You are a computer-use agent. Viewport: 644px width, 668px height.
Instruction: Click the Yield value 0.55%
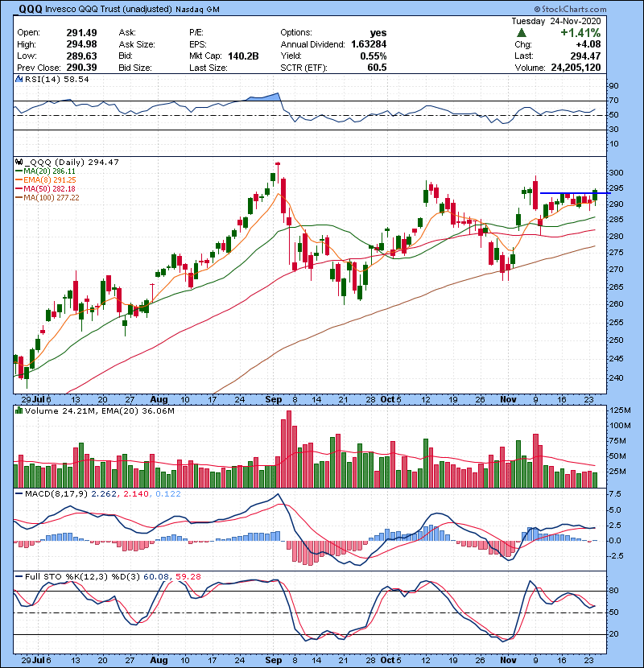tap(374, 56)
